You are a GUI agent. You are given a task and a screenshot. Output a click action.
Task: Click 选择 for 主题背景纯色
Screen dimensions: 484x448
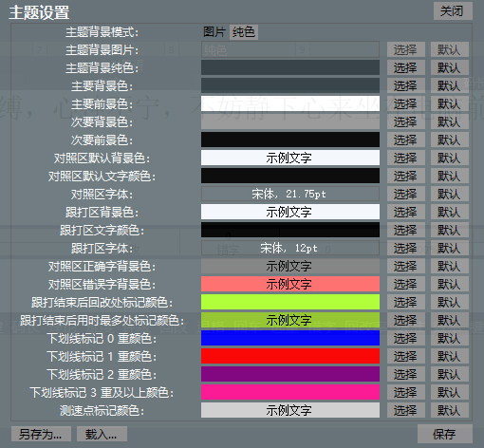406,67
